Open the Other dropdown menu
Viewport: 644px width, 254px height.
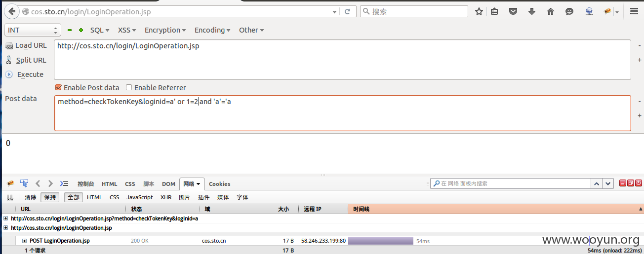251,30
